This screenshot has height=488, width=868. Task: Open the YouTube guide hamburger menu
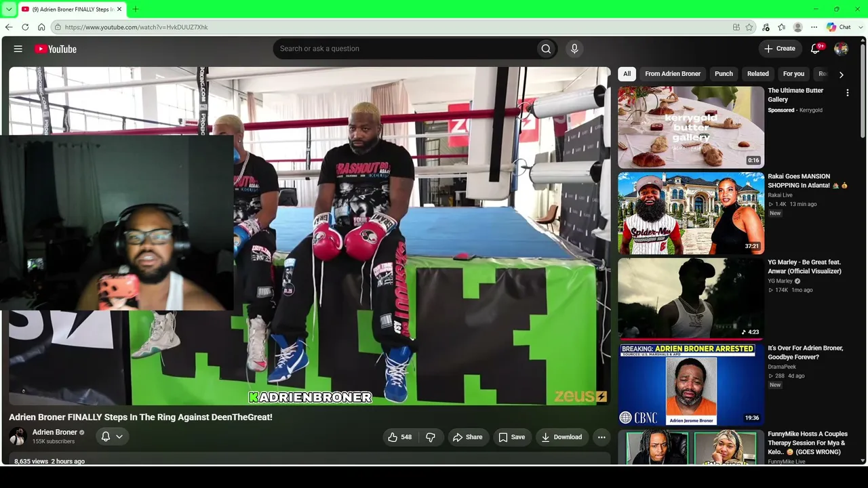point(18,49)
